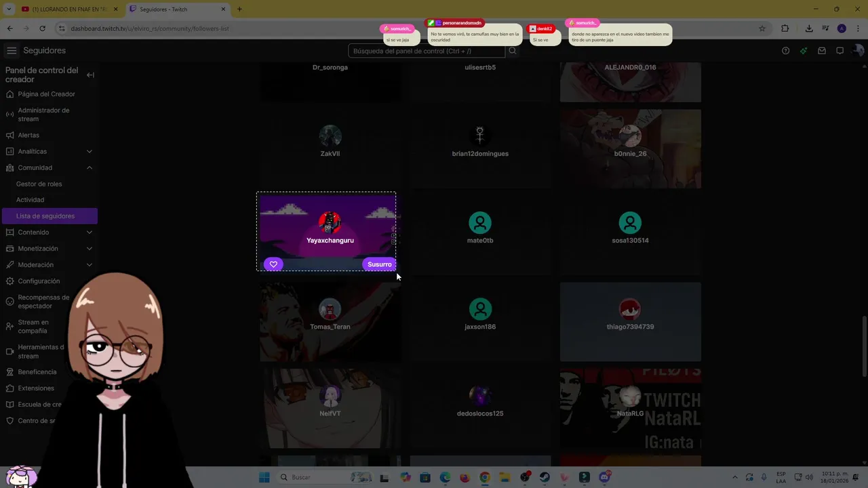Open the taskbar clock and date
This screenshot has height=488, width=868.
pos(834,477)
